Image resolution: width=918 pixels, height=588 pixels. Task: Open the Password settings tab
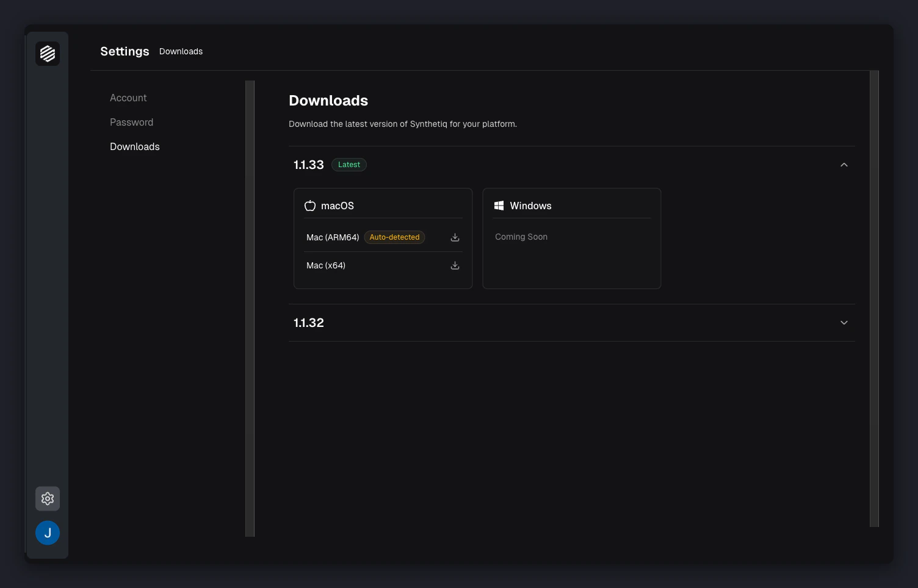[131, 122]
